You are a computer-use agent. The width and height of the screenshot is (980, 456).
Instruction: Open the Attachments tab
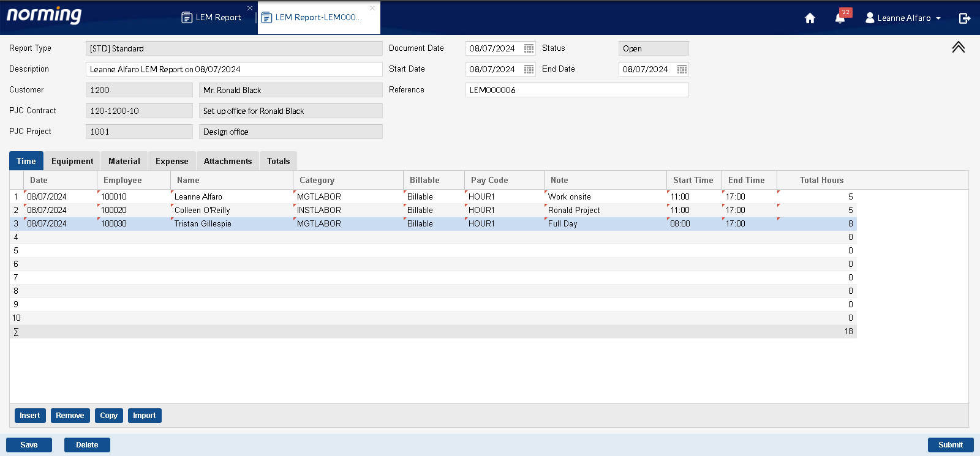click(228, 161)
